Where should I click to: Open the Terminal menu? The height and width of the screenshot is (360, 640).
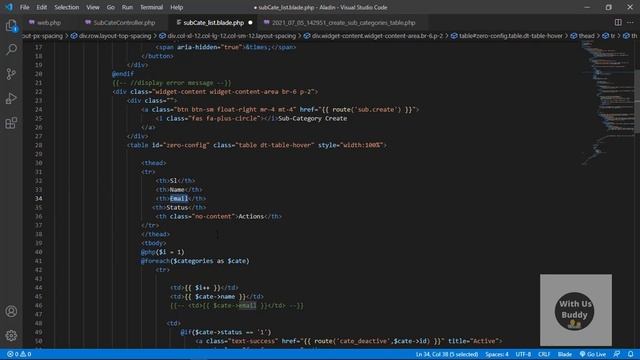pos(151,7)
